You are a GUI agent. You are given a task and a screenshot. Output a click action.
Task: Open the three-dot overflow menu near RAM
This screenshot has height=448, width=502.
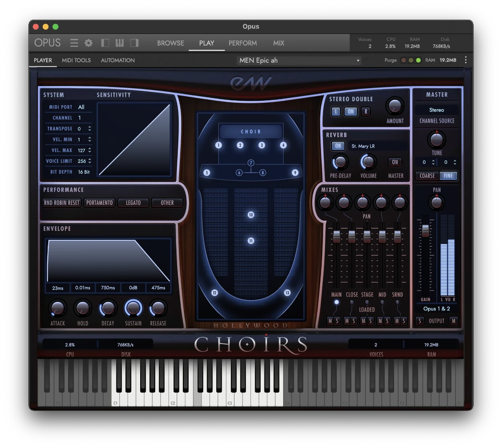click(466, 60)
